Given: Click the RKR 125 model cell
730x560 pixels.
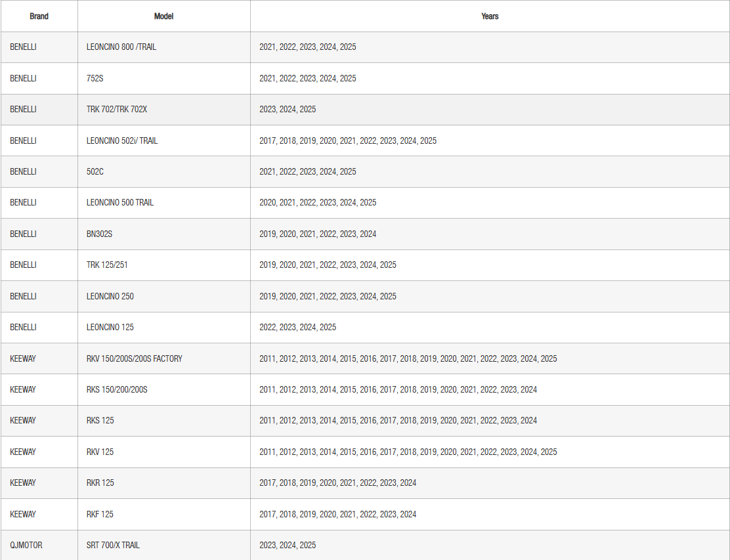Looking at the screenshot, I should tap(100, 483).
